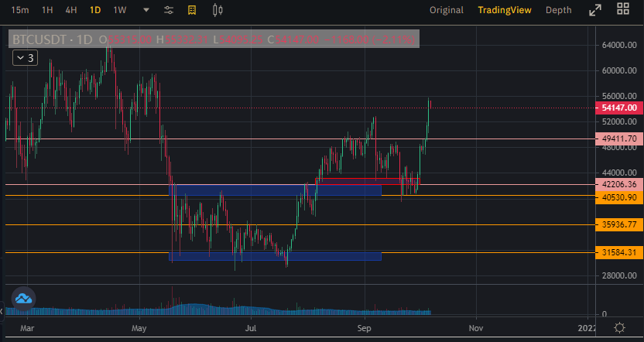The width and height of the screenshot is (644, 342).
Task: Open more timeframes dropdown arrow
Action: 146,10
